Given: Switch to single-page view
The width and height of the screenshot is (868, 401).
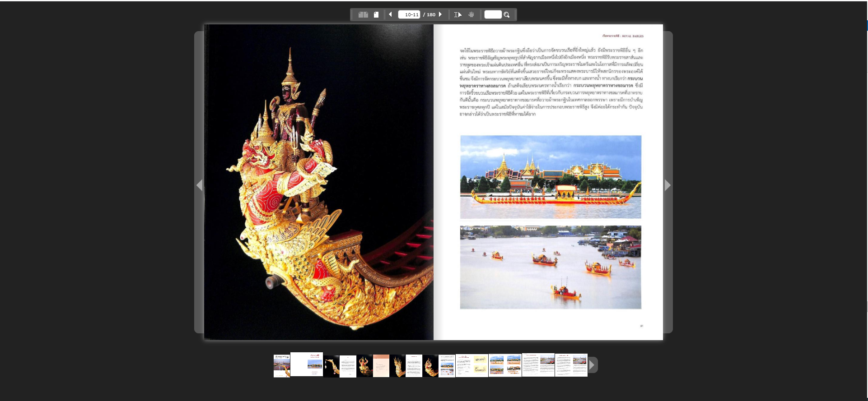Looking at the screenshot, I should 376,15.
